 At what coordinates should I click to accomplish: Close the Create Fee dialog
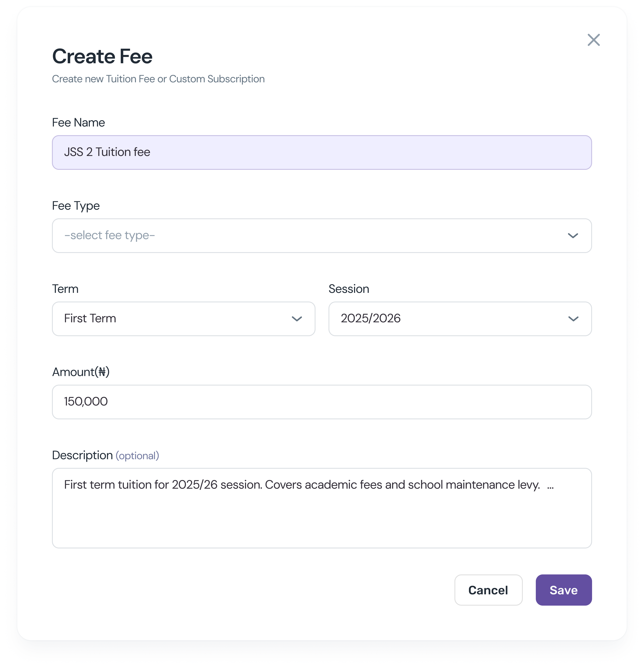(593, 40)
